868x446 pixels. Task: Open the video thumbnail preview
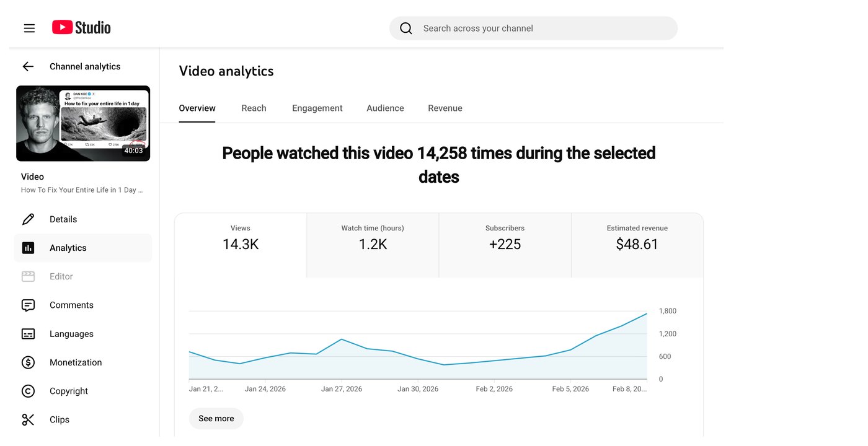click(x=83, y=123)
